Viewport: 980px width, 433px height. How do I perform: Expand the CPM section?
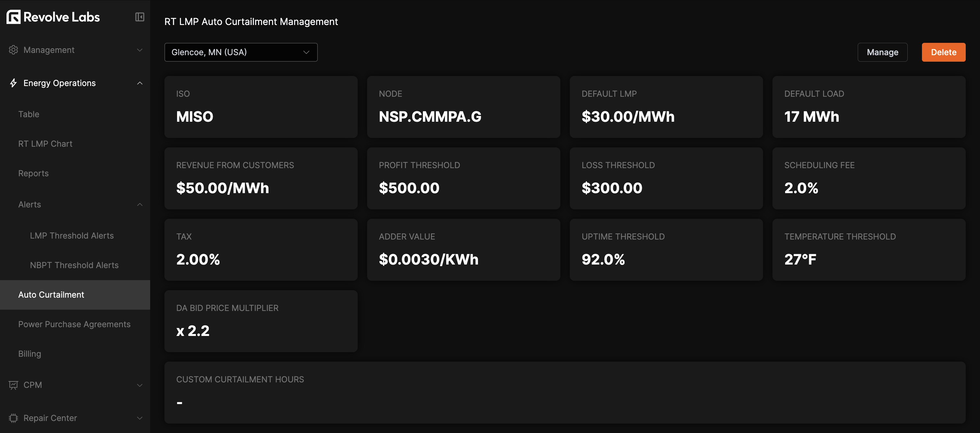140,385
